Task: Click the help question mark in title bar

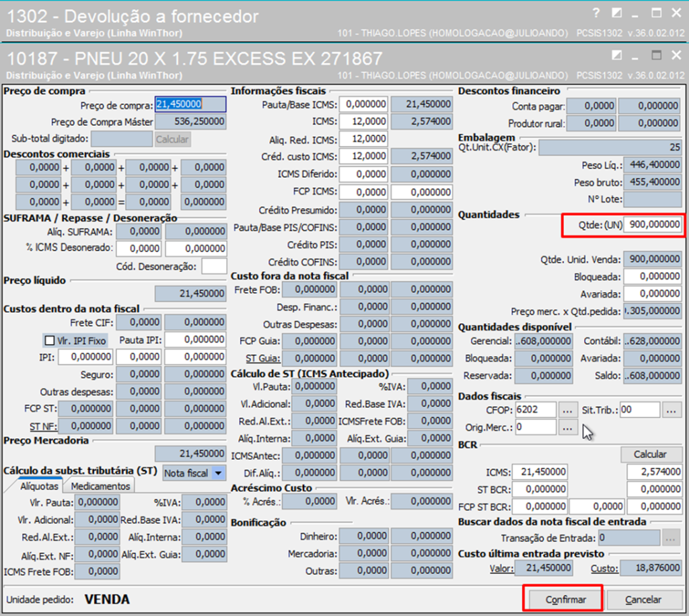Action: coord(595,13)
